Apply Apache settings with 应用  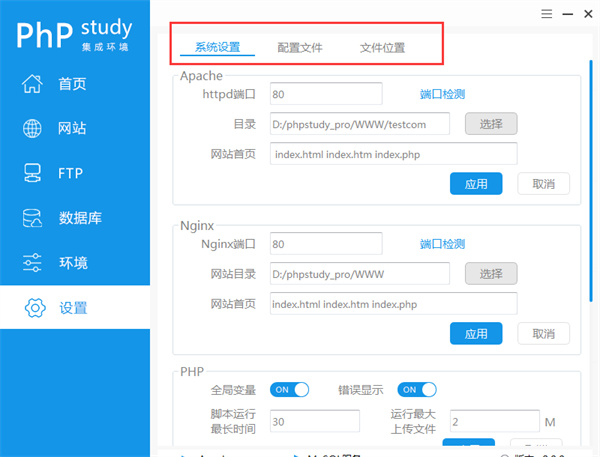476,184
